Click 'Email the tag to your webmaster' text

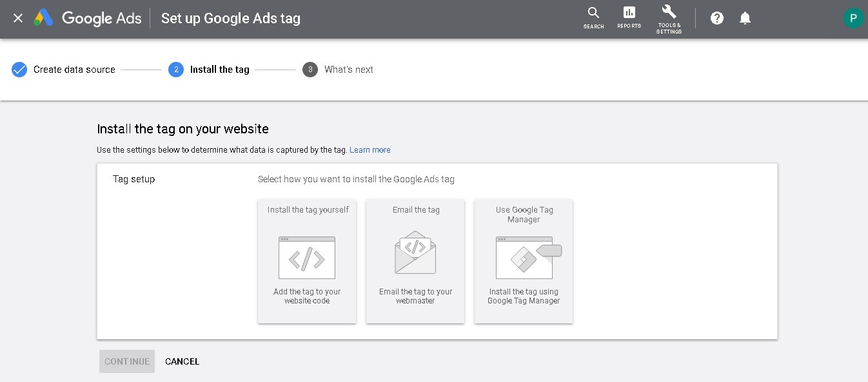(415, 296)
